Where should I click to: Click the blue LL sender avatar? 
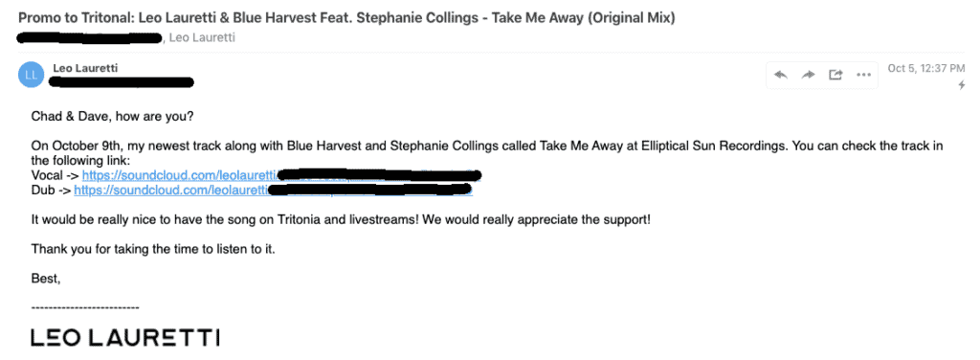pyautogui.click(x=32, y=75)
